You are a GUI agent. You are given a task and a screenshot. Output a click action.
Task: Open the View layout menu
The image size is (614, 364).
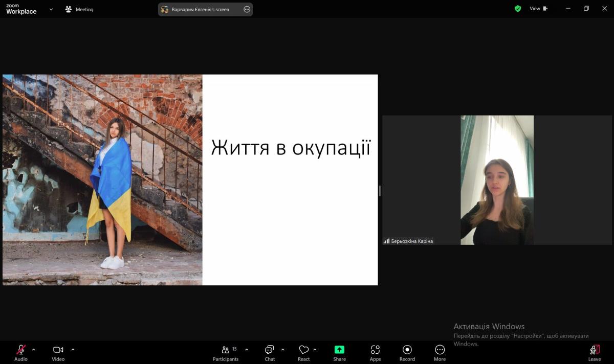pyautogui.click(x=538, y=9)
